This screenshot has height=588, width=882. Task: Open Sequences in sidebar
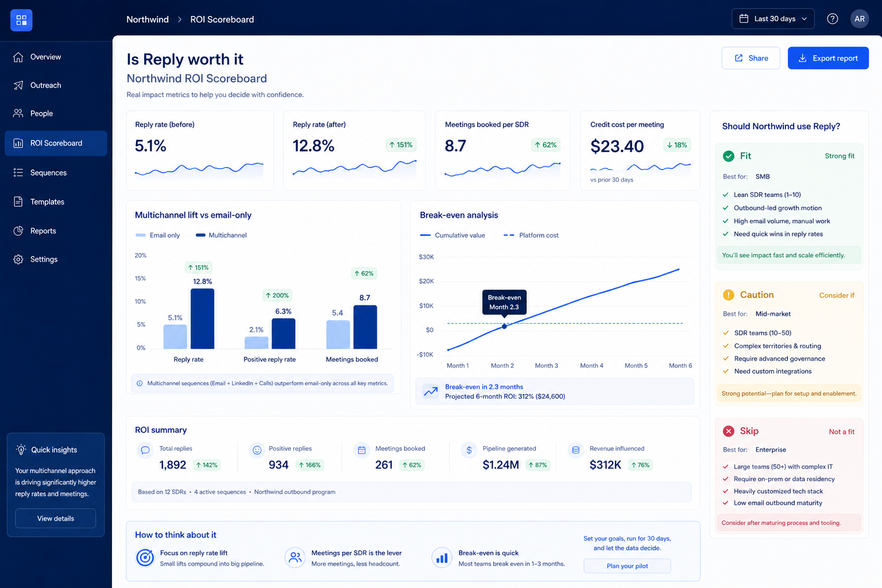point(56,172)
